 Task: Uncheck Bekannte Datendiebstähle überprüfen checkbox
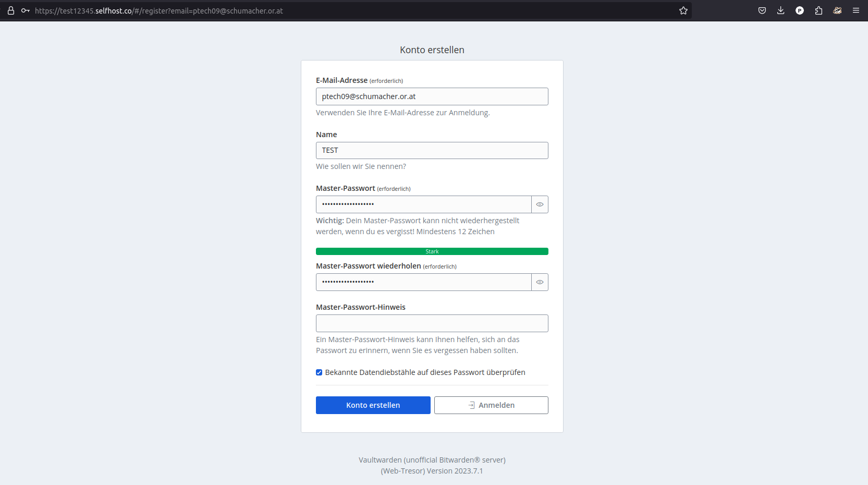pos(319,372)
